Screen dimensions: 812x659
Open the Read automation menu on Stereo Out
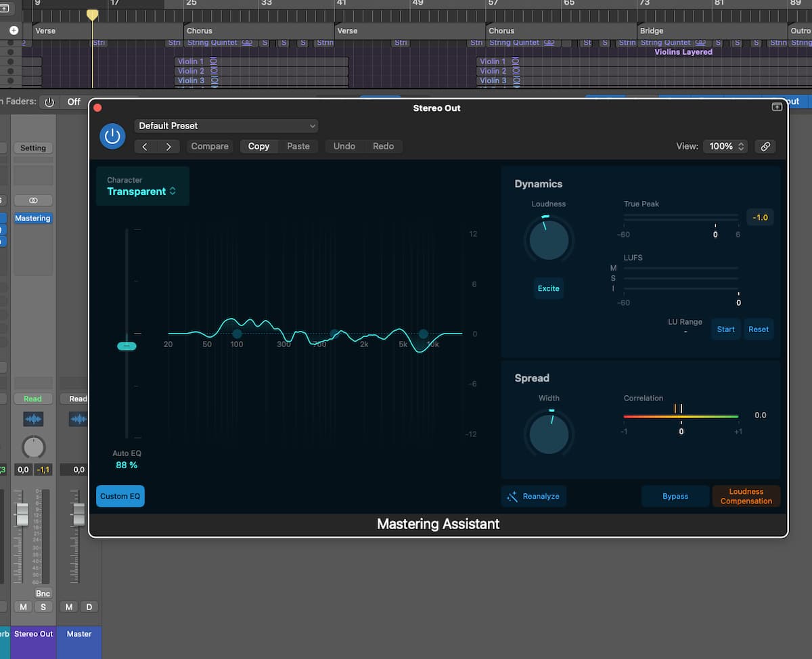(33, 399)
